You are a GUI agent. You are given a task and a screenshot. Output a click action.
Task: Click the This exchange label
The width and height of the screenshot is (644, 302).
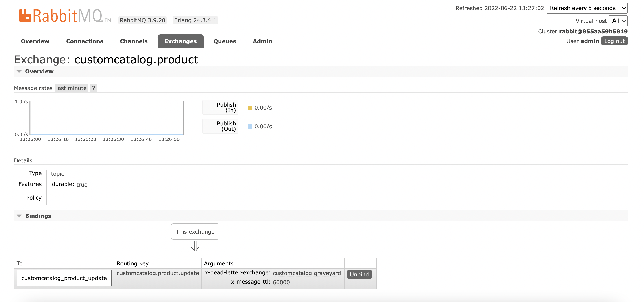195,232
